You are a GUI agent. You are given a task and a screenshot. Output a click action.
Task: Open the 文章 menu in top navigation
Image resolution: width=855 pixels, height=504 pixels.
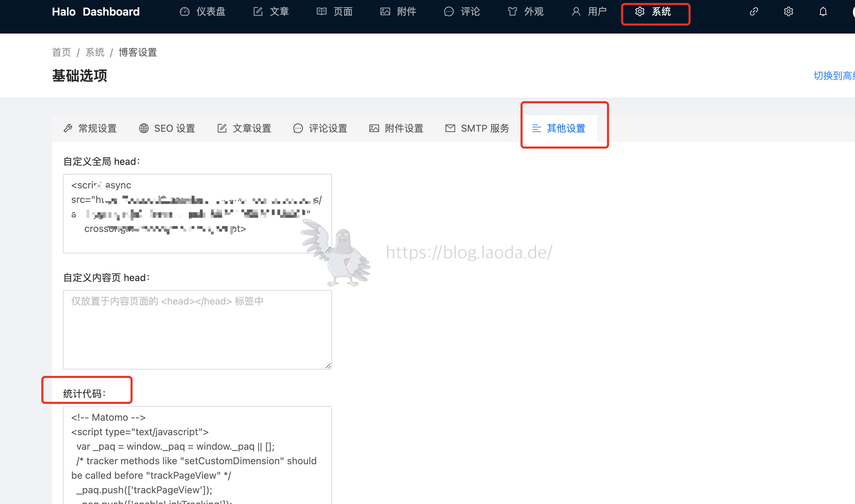pyautogui.click(x=272, y=12)
